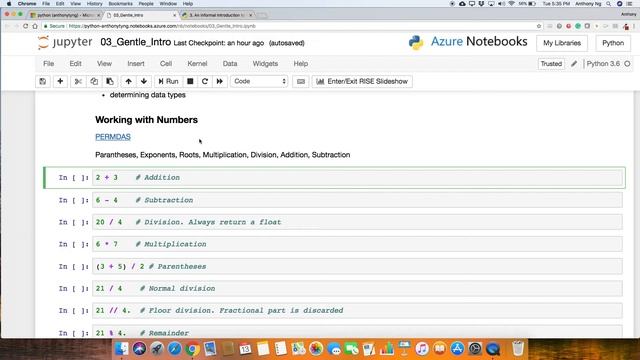Open Trash in the dock

[518, 349]
